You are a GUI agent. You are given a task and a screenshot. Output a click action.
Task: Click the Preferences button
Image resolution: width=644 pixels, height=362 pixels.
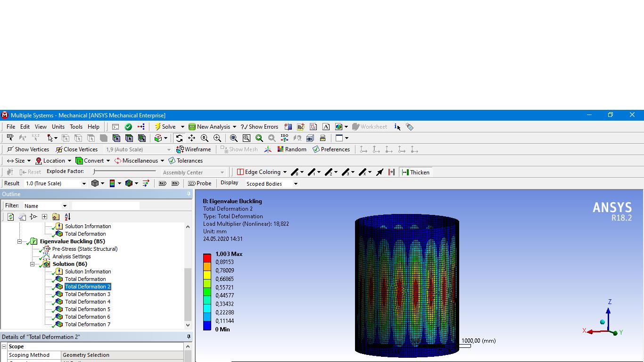click(331, 149)
